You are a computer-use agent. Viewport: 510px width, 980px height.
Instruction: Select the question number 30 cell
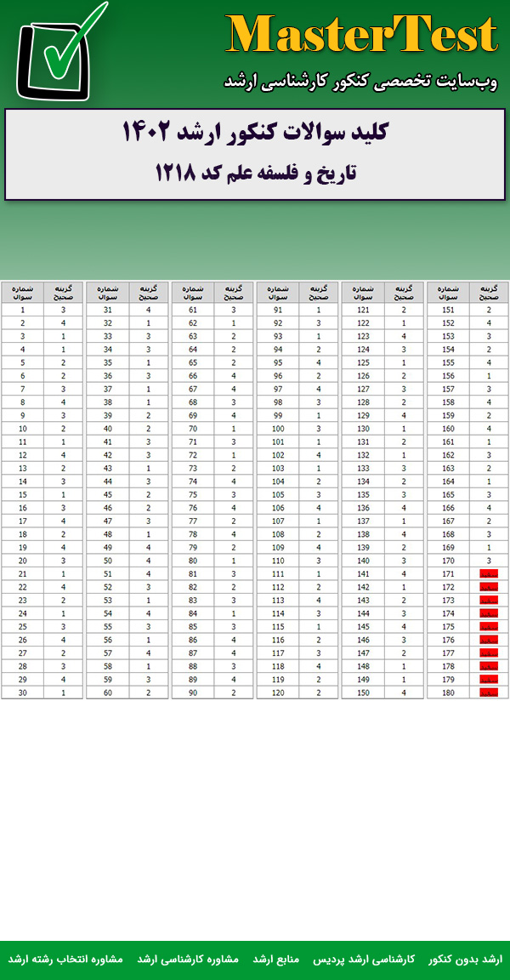coord(23,692)
